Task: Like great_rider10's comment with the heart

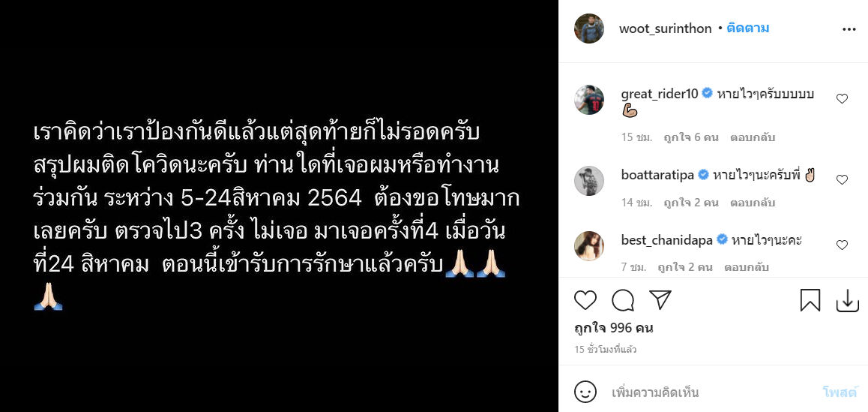Action: 842,99
